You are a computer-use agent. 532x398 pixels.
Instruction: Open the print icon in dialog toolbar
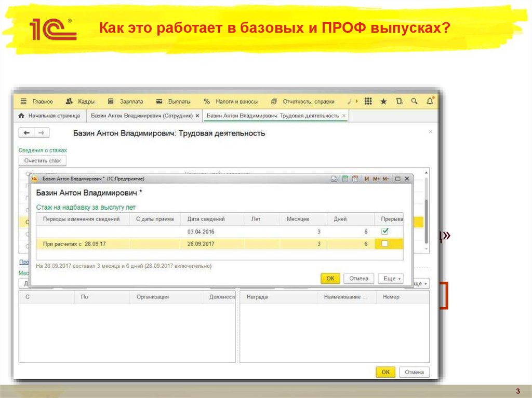[x=334, y=178]
